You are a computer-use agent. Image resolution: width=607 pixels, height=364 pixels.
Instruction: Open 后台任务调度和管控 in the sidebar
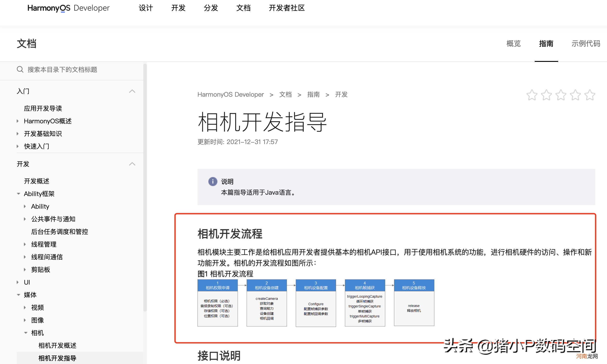coord(60,231)
